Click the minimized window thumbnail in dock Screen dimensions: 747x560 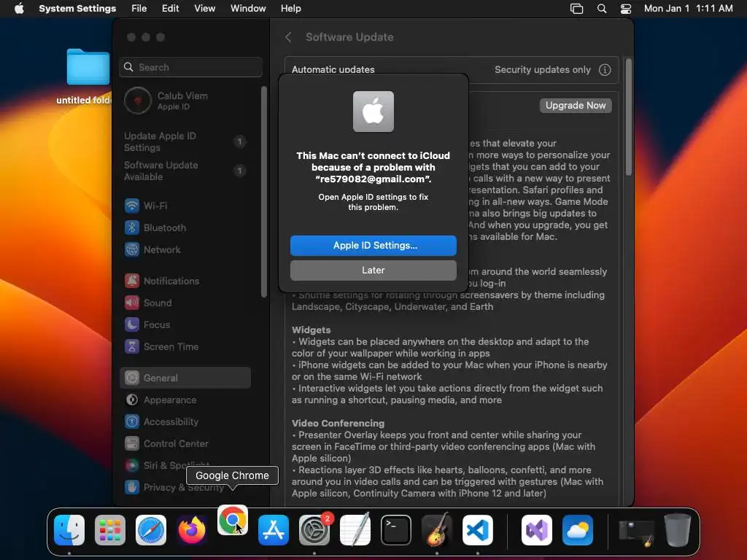click(636, 532)
